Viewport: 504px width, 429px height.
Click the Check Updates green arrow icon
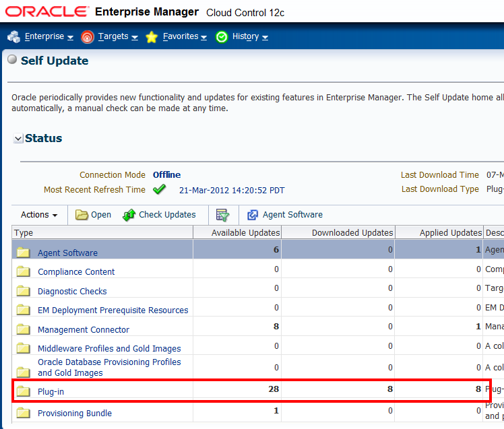click(129, 215)
